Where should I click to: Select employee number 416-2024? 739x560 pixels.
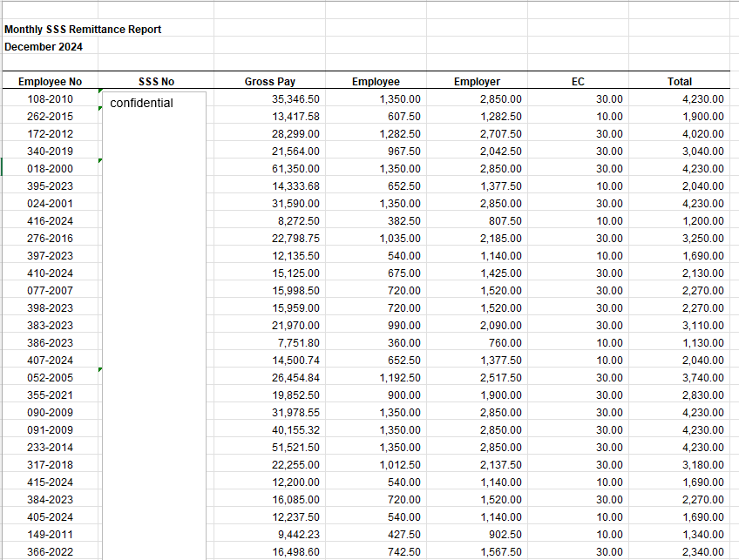50,221
